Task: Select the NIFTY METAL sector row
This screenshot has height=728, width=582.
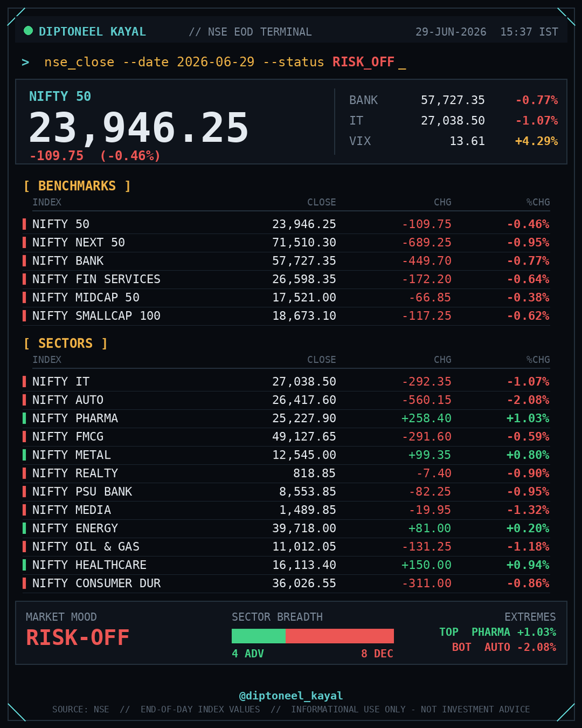Action: tap(286, 455)
